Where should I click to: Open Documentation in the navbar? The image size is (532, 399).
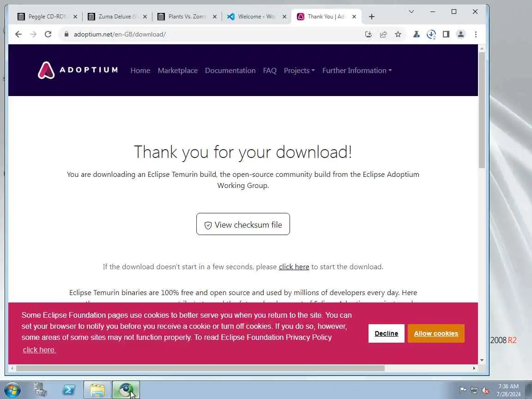230,71
